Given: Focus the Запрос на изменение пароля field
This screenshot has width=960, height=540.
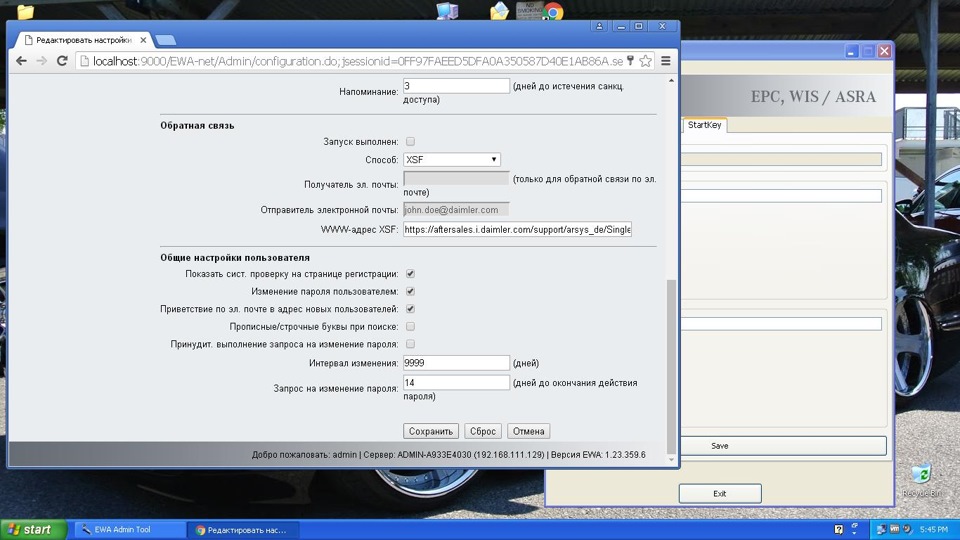Looking at the screenshot, I should coord(456,383).
